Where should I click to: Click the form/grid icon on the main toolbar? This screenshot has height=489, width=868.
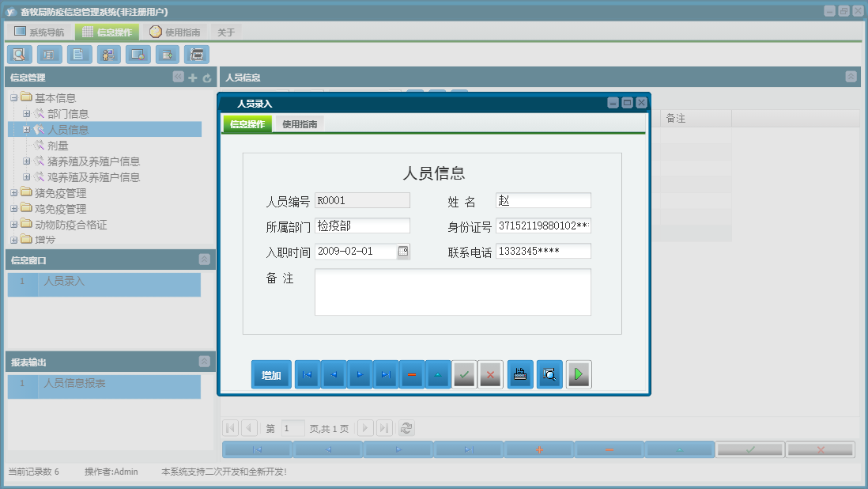48,55
